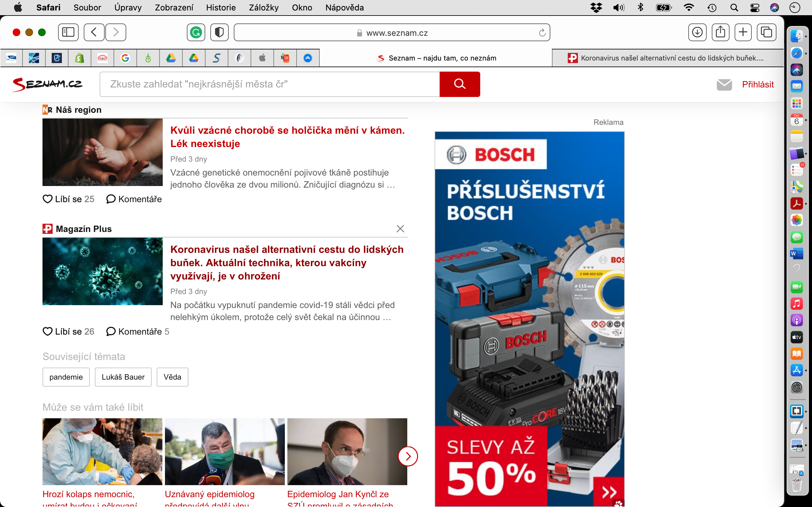Like the Náš region article with the heart
This screenshot has height=507, width=812.
(x=48, y=199)
